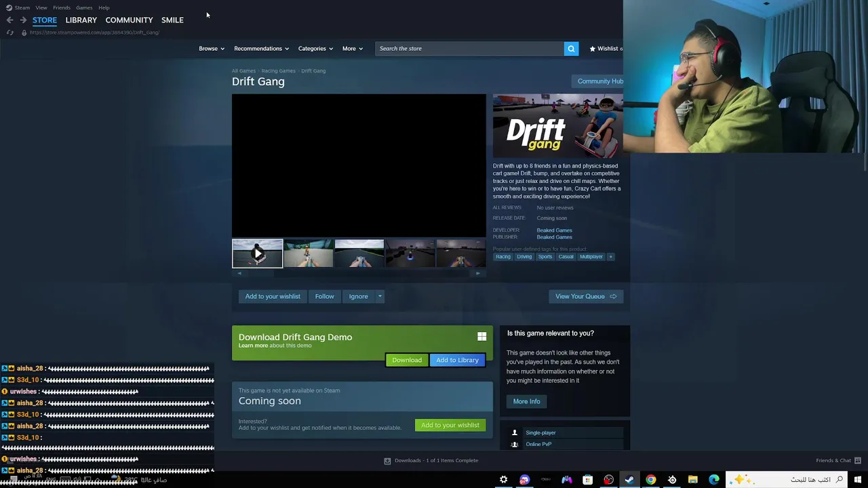Click the plus tag button after Multiplayer

pos(610,257)
